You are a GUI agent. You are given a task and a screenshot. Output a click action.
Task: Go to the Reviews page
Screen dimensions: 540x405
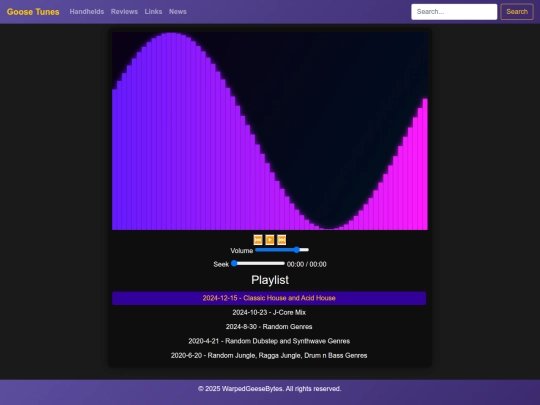[x=124, y=12]
